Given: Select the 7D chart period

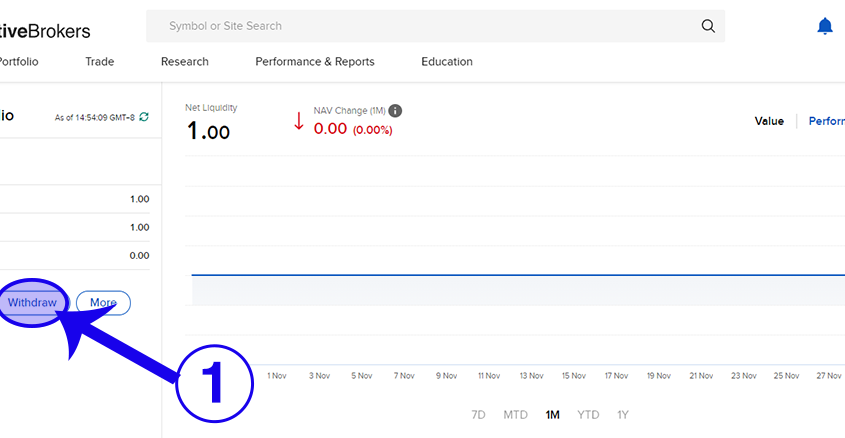Looking at the screenshot, I should 479,415.
